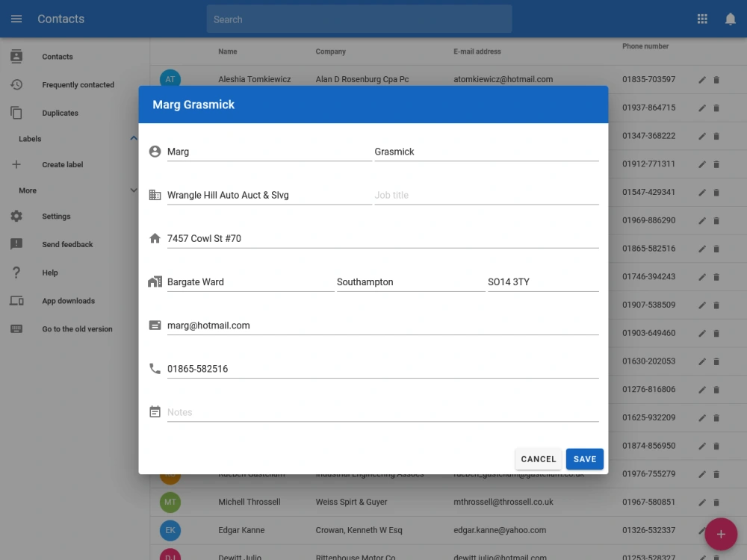
Task: Click the App downloads devices icon
Action: pyautogui.click(x=16, y=300)
